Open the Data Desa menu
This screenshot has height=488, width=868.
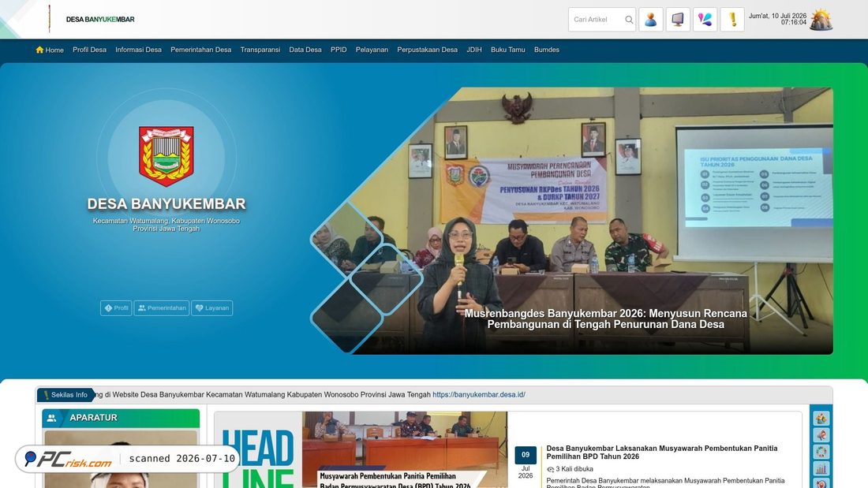pos(305,50)
